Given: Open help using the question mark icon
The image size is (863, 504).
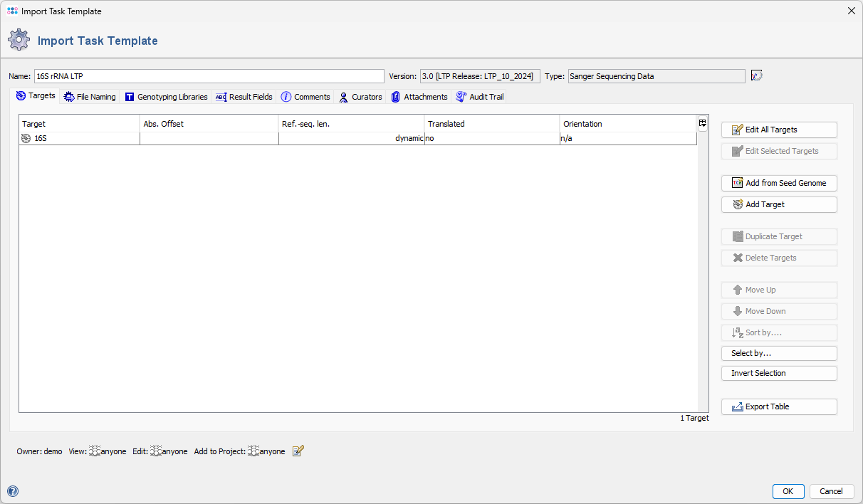Looking at the screenshot, I should [x=12, y=491].
